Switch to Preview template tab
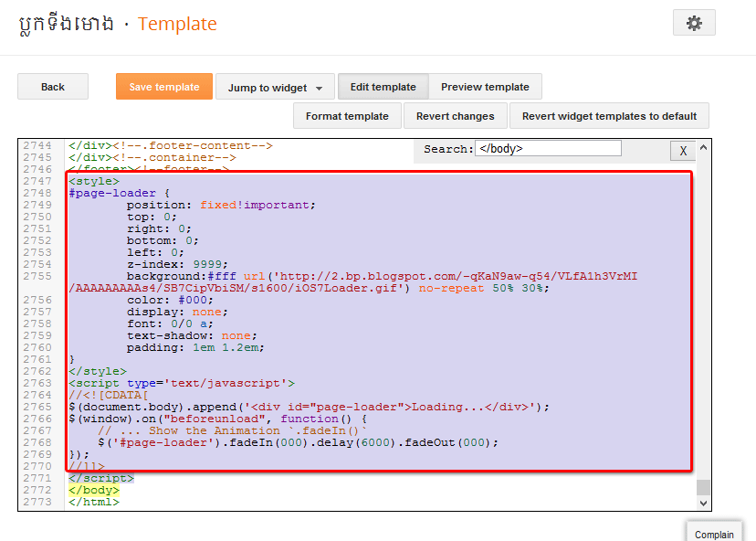Image resolution: width=756 pixels, height=541 pixels. tap(485, 87)
